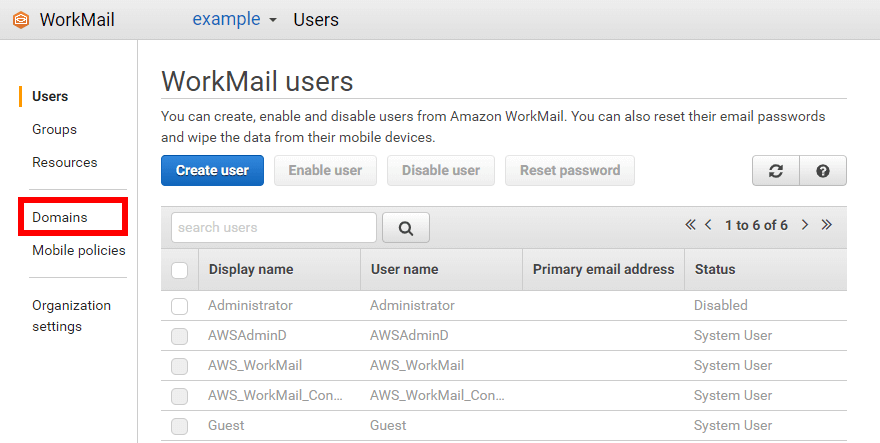Toggle the select-all checkbox in table header
This screenshot has width=880, height=443.
pyautogui.click(x=180, y=270)
